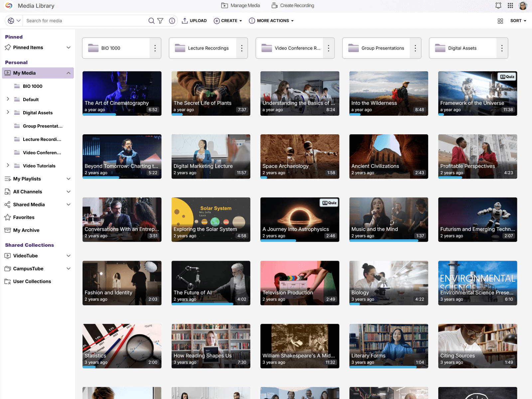Image resolution: width=532 pixels, height=399 pixels.
Task: Open options for Digital Assets folder card
Action: pyautogui.click(x=502, y=48)
